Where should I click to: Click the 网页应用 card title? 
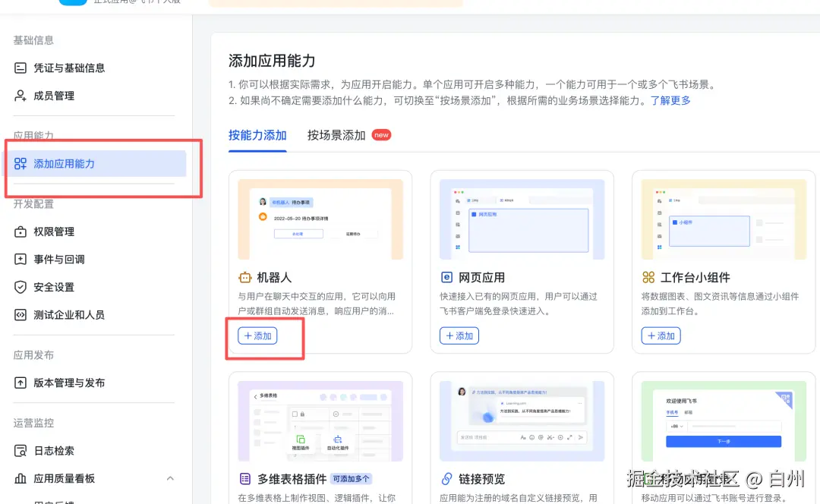[481, 278]
